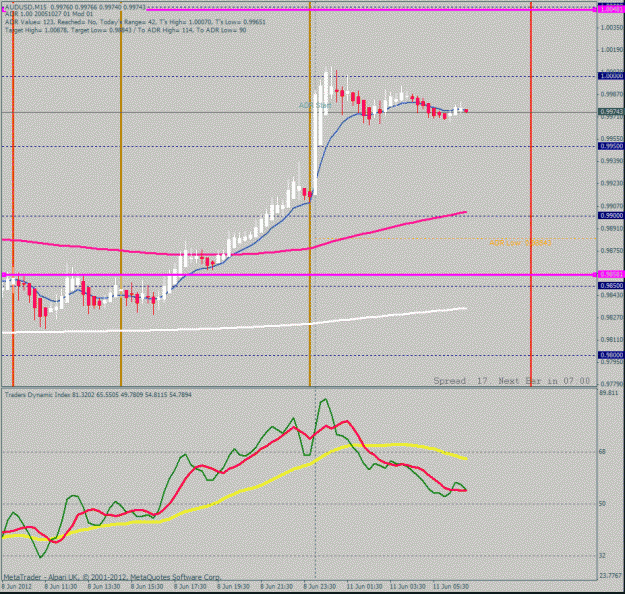Select the orange vertical line near 23:30

pyautogui.click(x=310, y=194)
